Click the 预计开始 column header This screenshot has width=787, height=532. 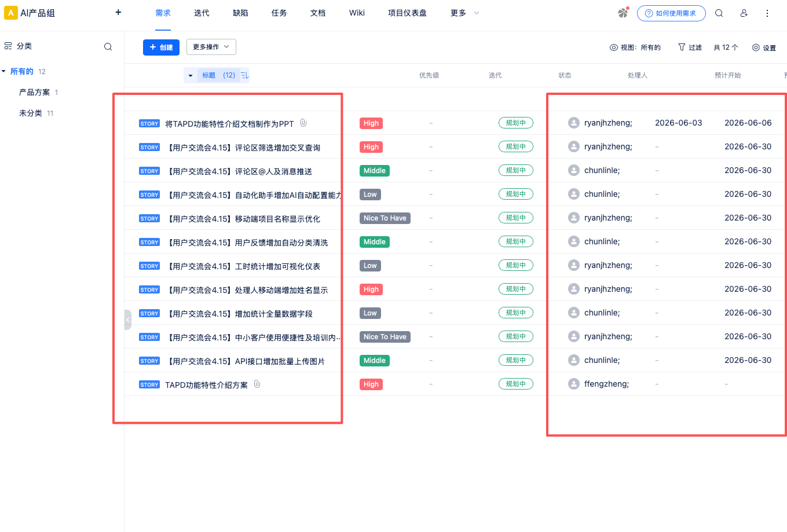coord(728,75)
